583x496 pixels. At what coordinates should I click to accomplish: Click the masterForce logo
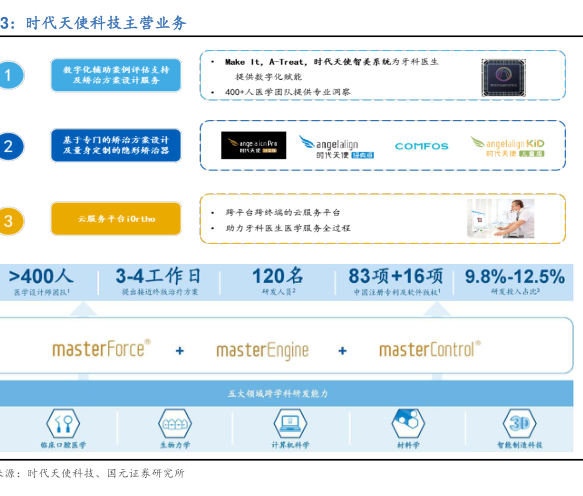102,348
